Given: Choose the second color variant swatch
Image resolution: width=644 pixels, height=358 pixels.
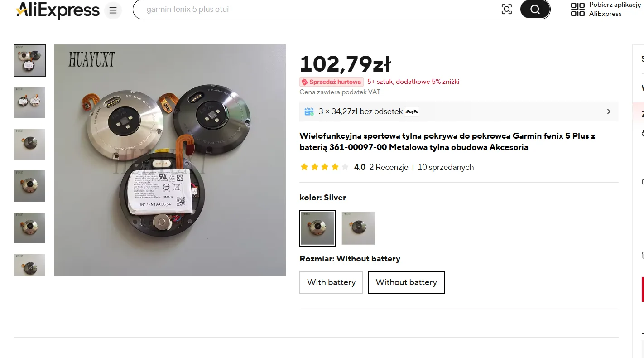Looking at the screenshot, I should pyautogui.click(x=358, y=228).
